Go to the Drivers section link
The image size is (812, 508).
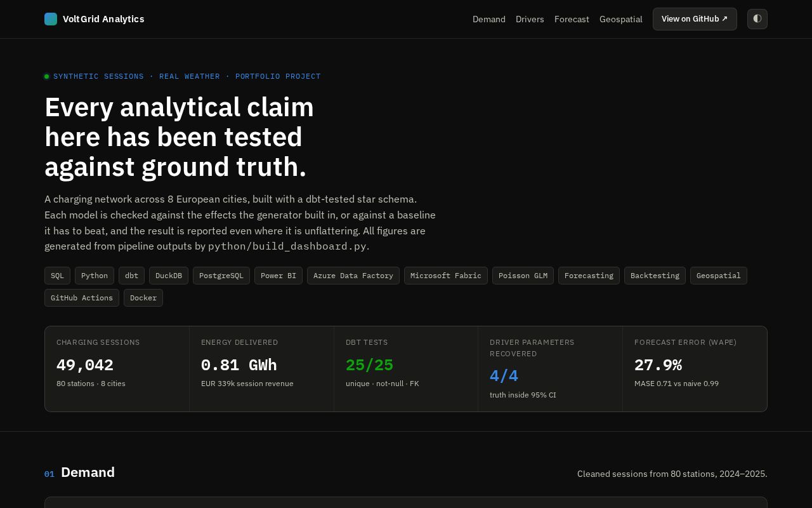click(x=530, y=19)
